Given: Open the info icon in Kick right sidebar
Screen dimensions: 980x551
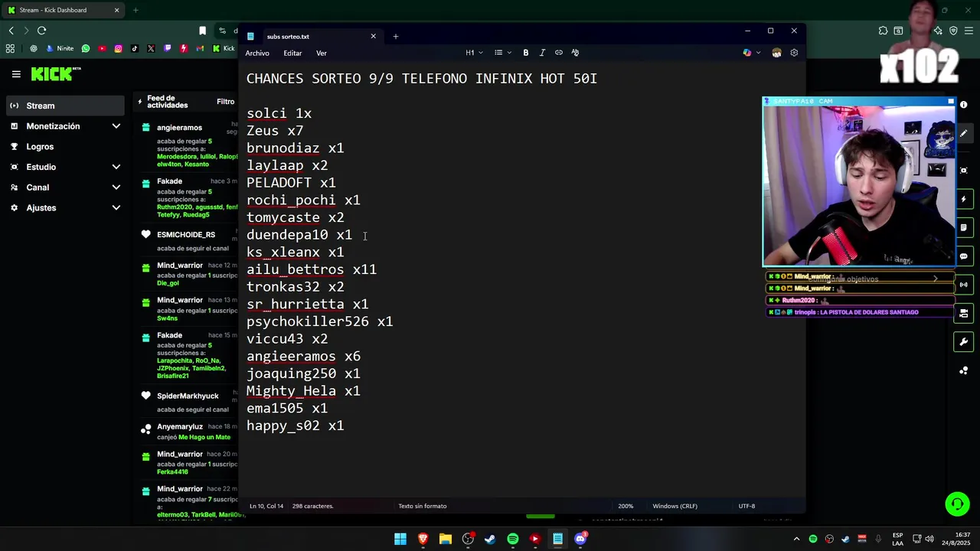Looking at the screenshot, I should coord(964,105).
